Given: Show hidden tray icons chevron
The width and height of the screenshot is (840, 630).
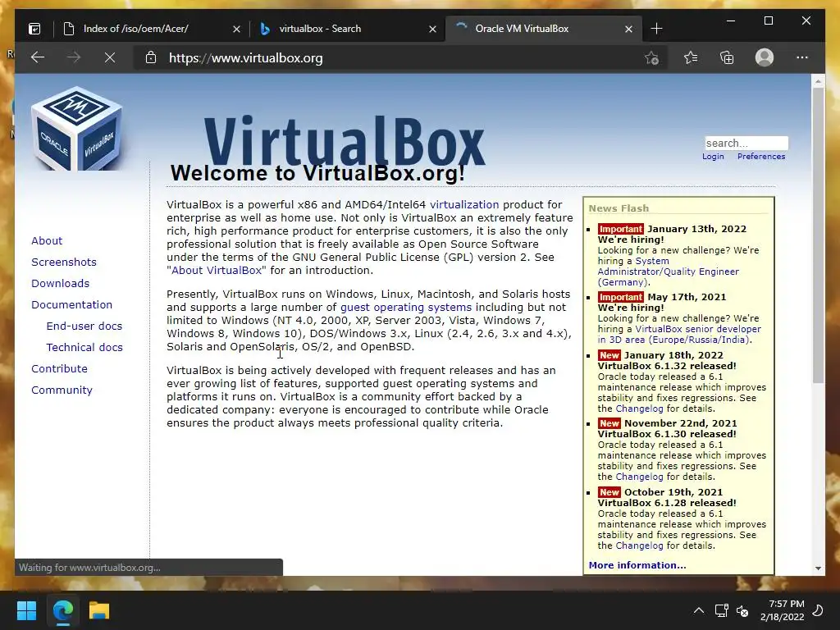Looking at the screenshot, I should (x=699, y=610).
